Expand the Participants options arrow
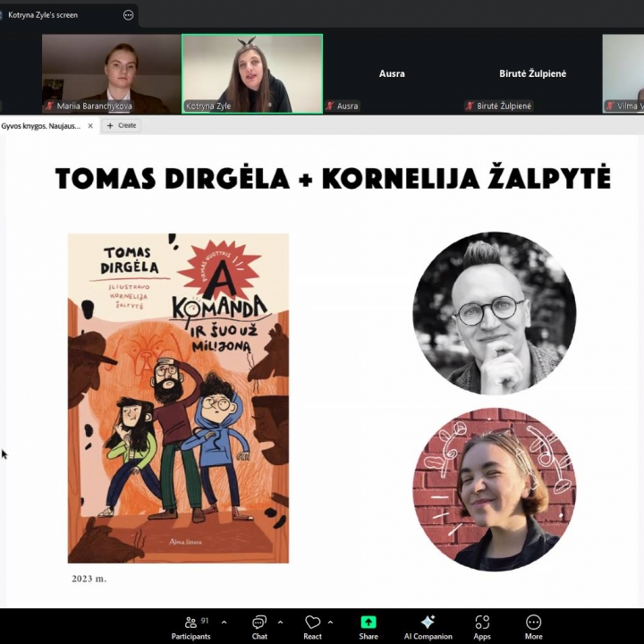This screenshot has height=644, width=644. (x=224, y=622)
